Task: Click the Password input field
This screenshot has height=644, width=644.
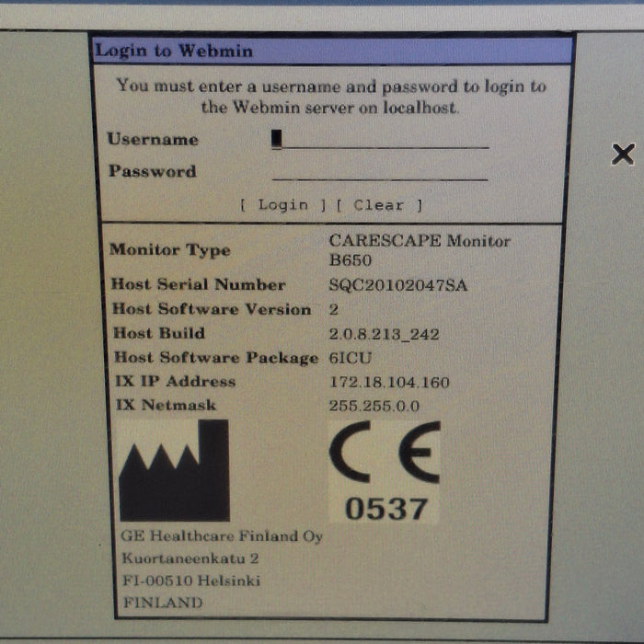Action: [x=380, y=172]
